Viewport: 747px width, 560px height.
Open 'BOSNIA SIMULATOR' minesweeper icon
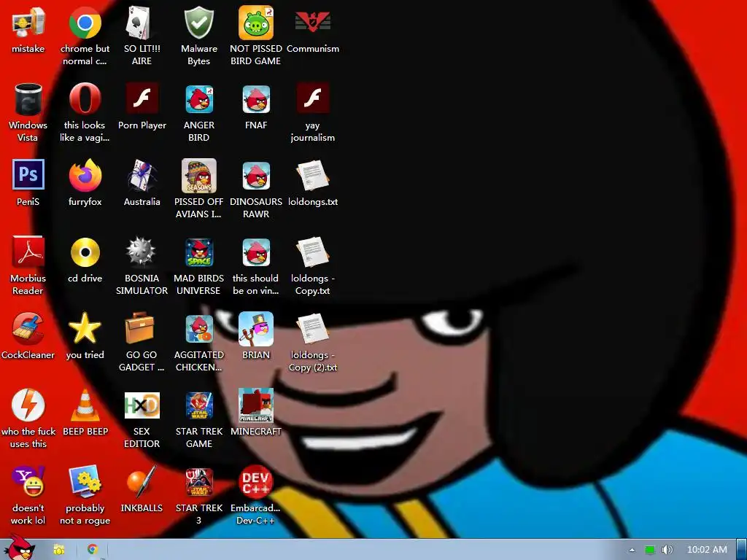coord(142,252)
